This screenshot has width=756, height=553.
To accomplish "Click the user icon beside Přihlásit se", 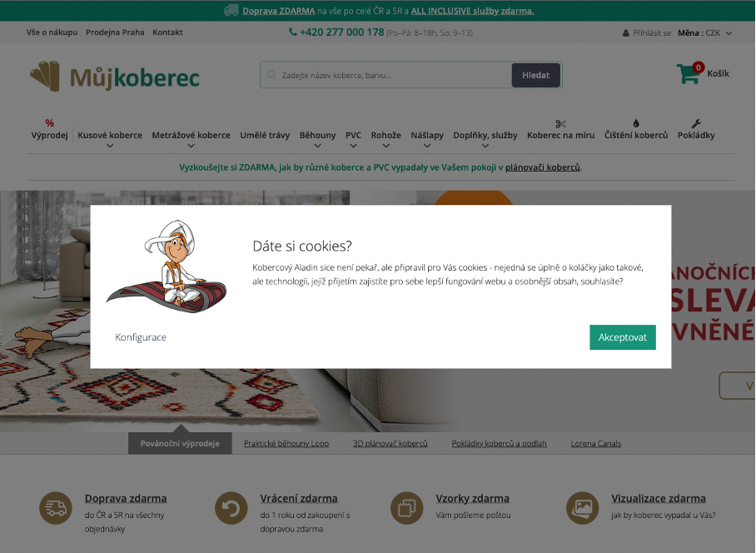I will [626, 33].
